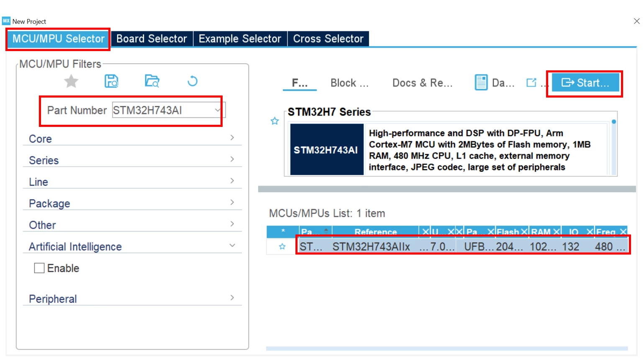Click the 7.0... value cell
The image size is (644, 363).
click(x=442, y=247)
